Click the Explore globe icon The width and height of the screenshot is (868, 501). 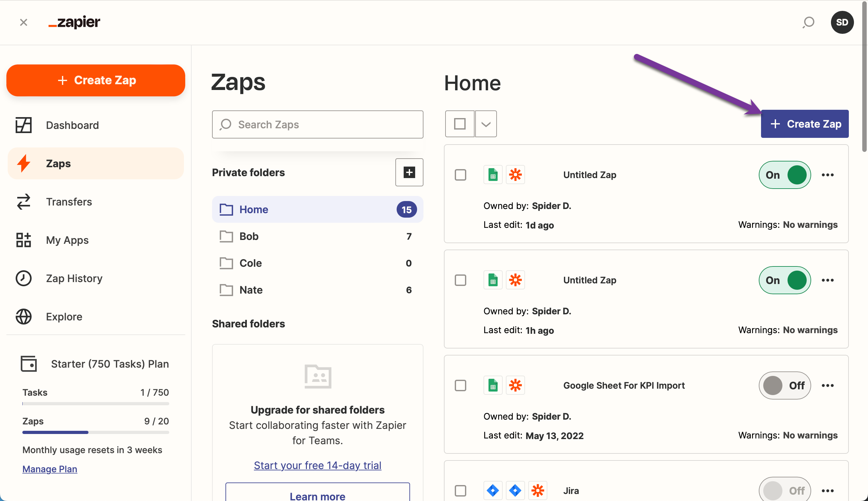point(23,316)
